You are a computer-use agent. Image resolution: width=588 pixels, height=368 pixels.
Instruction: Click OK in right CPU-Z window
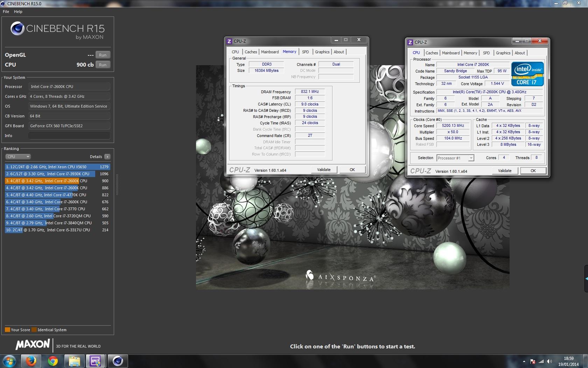tap(533, 171)
